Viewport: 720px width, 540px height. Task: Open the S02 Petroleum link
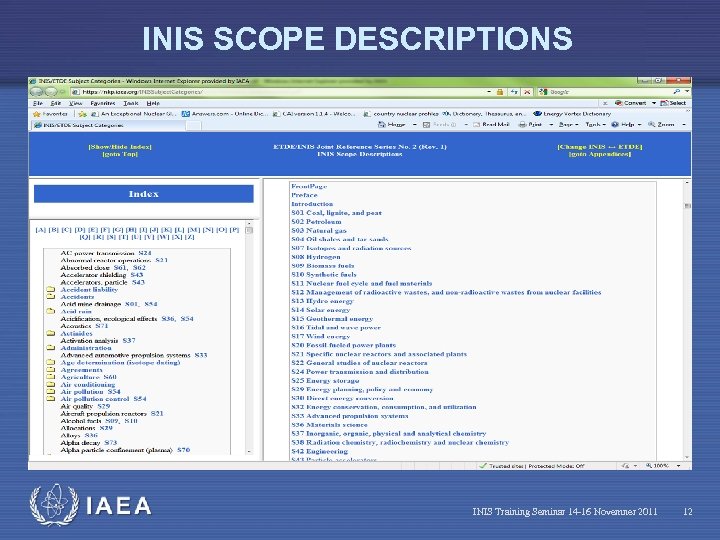click(316, 221)
